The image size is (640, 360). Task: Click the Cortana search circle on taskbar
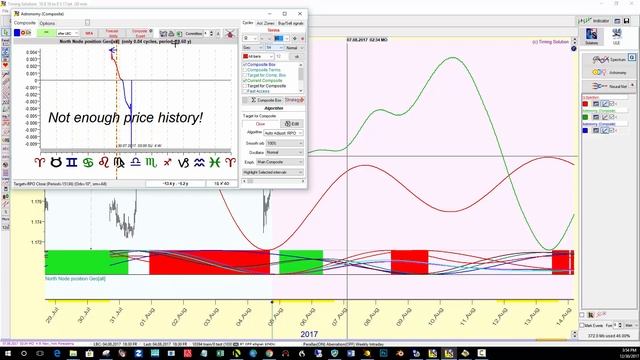click(24, 353)
